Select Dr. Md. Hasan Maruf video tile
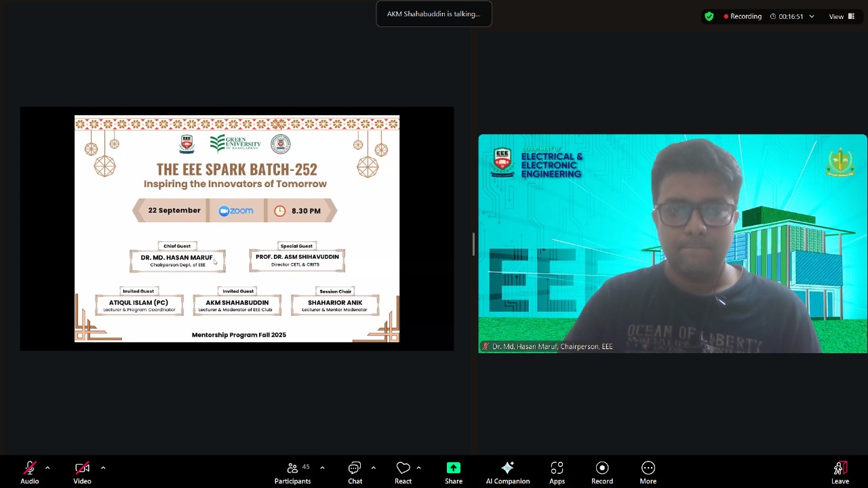 pos(672,244)
